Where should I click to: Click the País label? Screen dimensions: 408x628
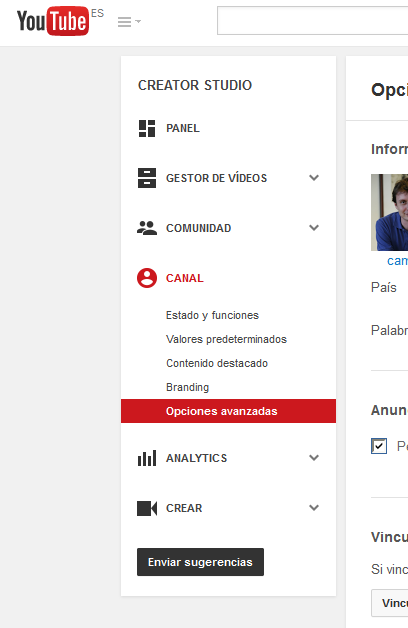pos(384,288)
